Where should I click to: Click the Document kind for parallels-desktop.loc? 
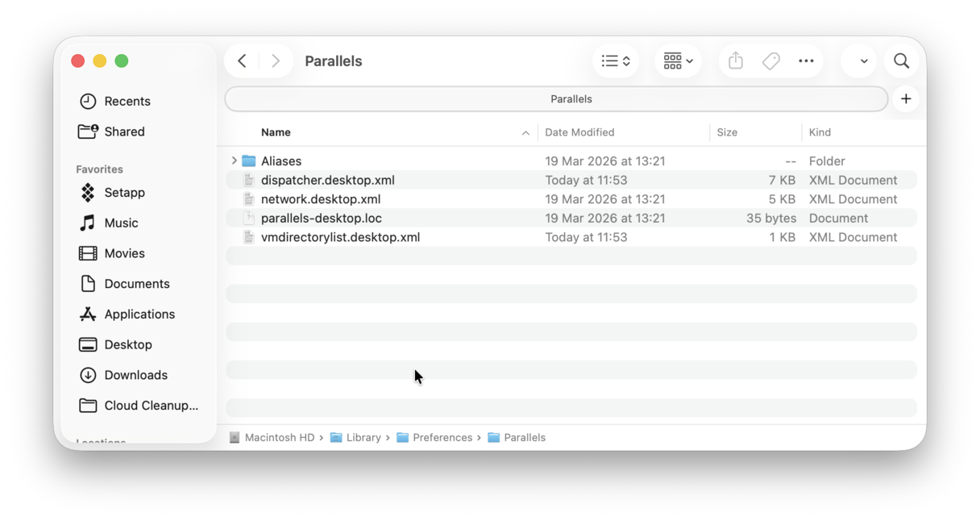(838, 218)
